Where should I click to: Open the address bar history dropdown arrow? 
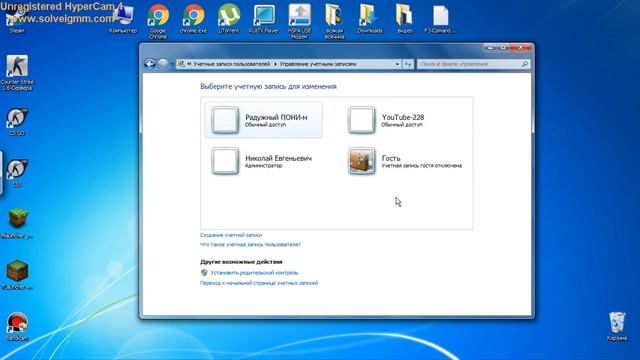(397, 64)
